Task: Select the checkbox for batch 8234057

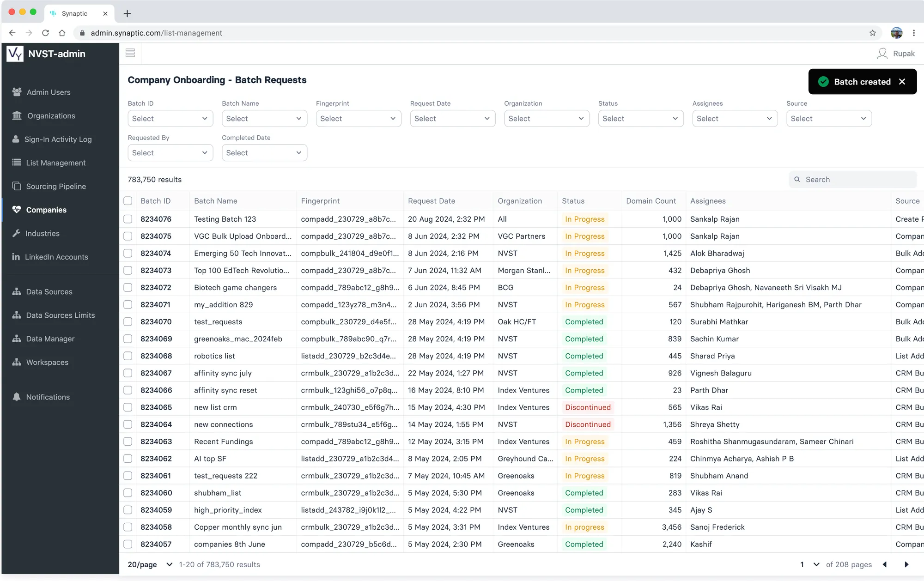Action: pos(128,544)
